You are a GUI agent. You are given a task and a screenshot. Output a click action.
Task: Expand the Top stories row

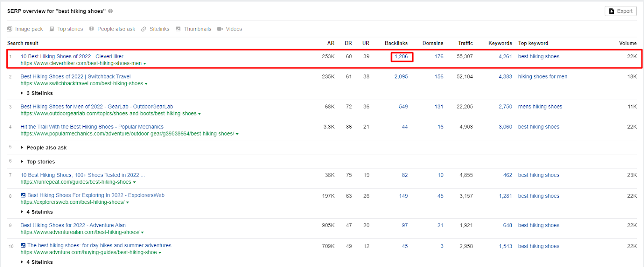pyautogui.click(x=38, y=162)
